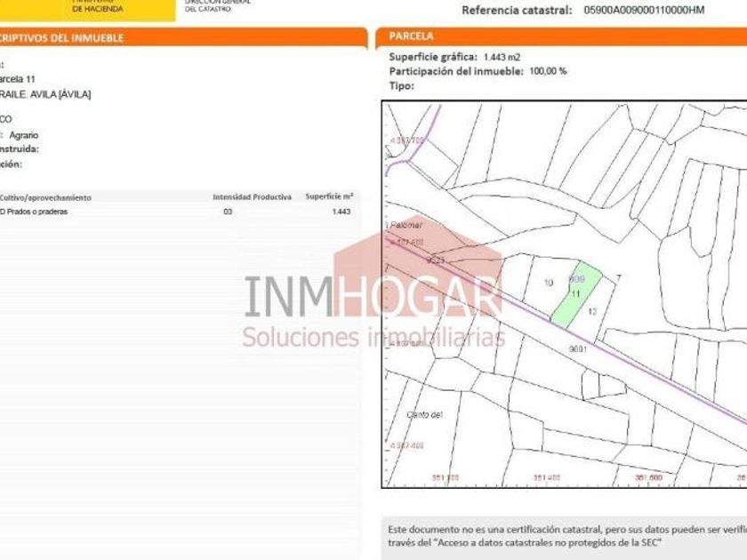Select the 'Referencia catastral:' label
This screenshot has width=747, height=560.
coord(517,10)
